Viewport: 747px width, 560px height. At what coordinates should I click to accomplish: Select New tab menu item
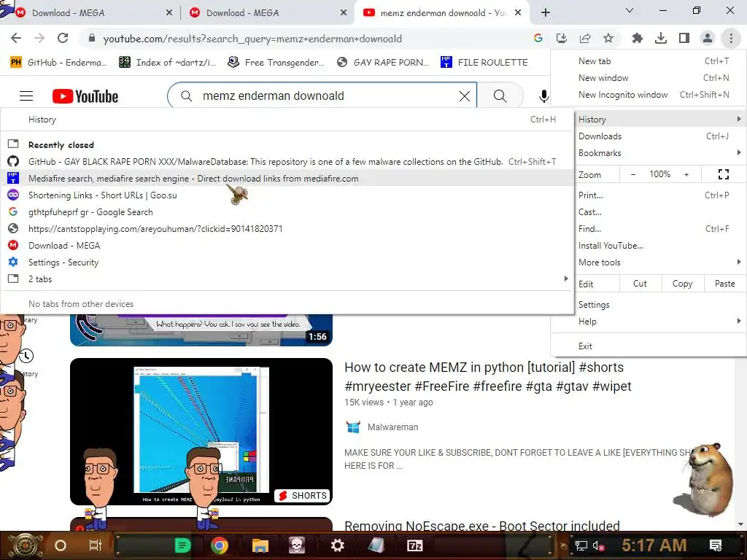click(x=649, y=61)
